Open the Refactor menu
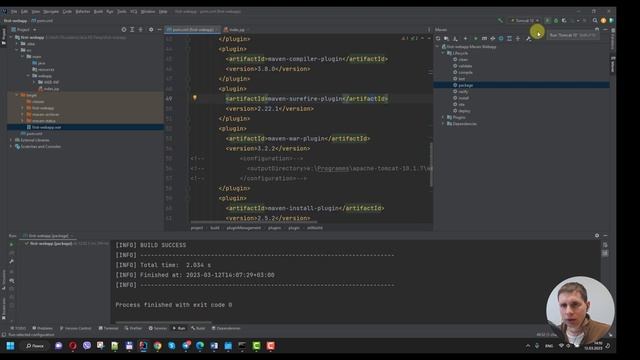640x360 pixels. pyautogui.click(x=83, y=11)
